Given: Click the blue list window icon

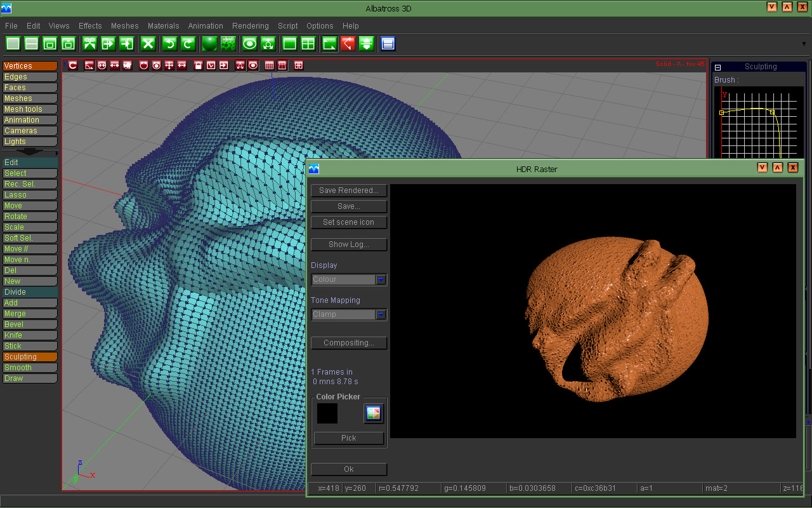Looking at the screenshot, I should (388, 44).
